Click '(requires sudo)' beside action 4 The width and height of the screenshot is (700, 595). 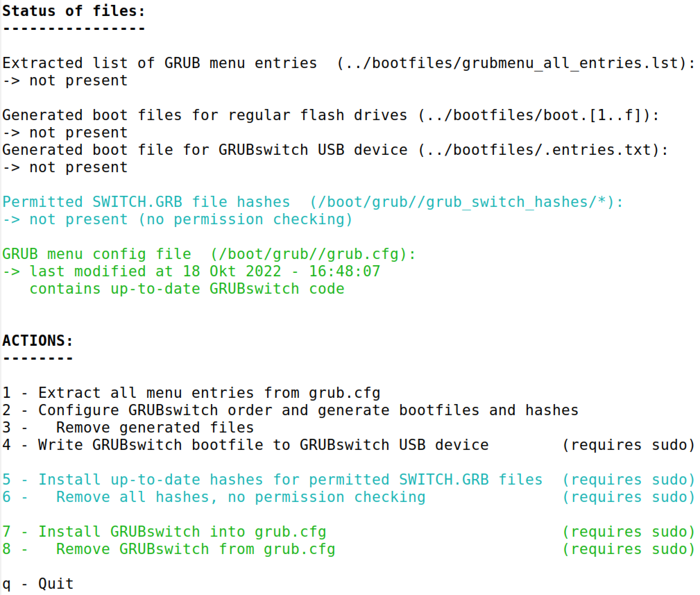click(x=629, y=445)
